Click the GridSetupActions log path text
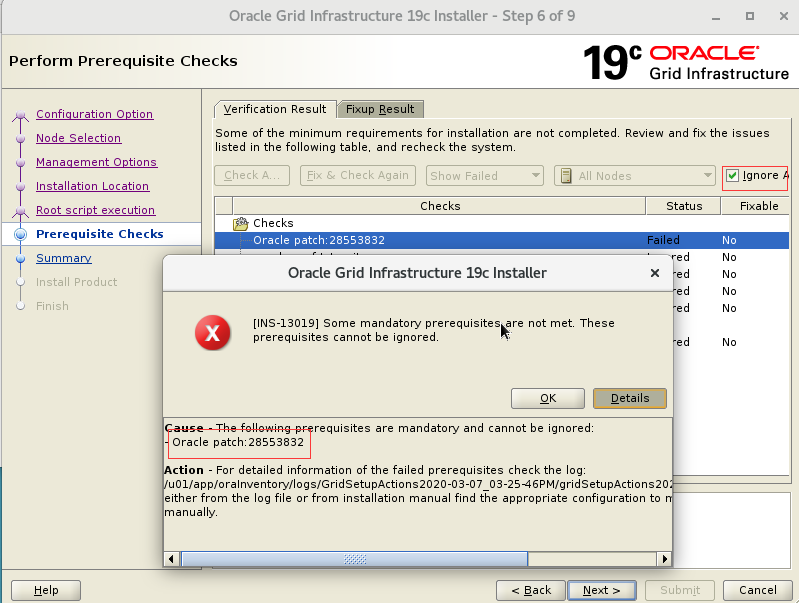The image size is (799, 603). (418, 484)
